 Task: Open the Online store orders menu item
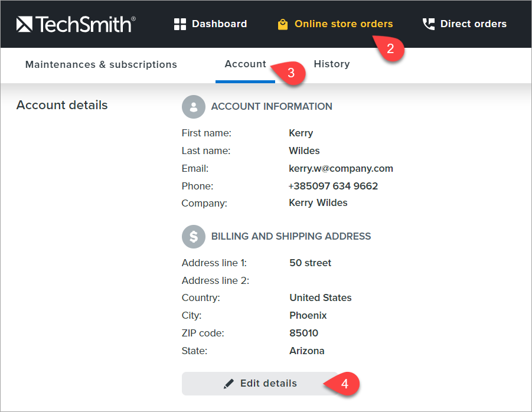coord(343,24)
